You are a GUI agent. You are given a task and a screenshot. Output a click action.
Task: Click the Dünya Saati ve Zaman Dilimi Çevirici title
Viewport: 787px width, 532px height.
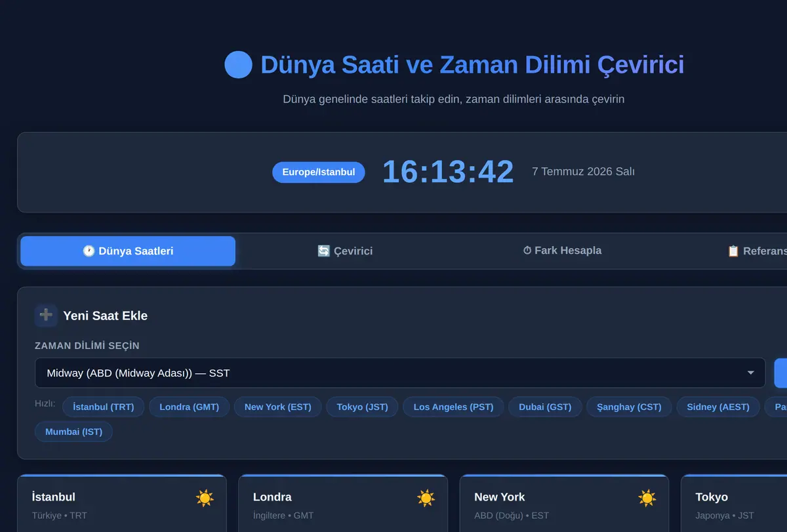tap(472, 65)
